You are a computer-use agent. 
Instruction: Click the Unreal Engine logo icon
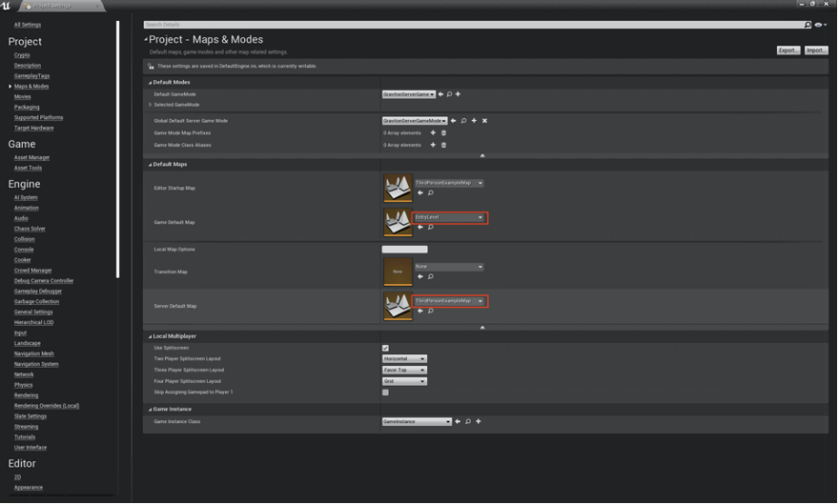(6, 6)
